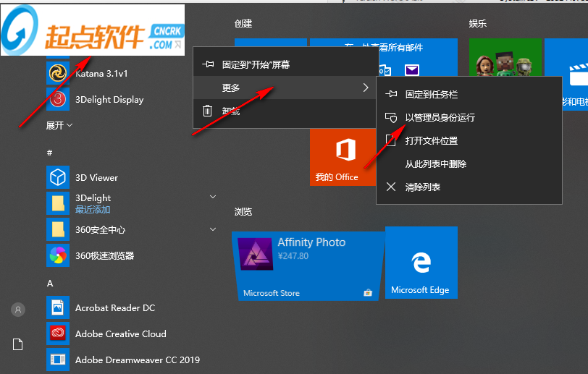Click the X icon beside 清除列表

coord(391,187)
